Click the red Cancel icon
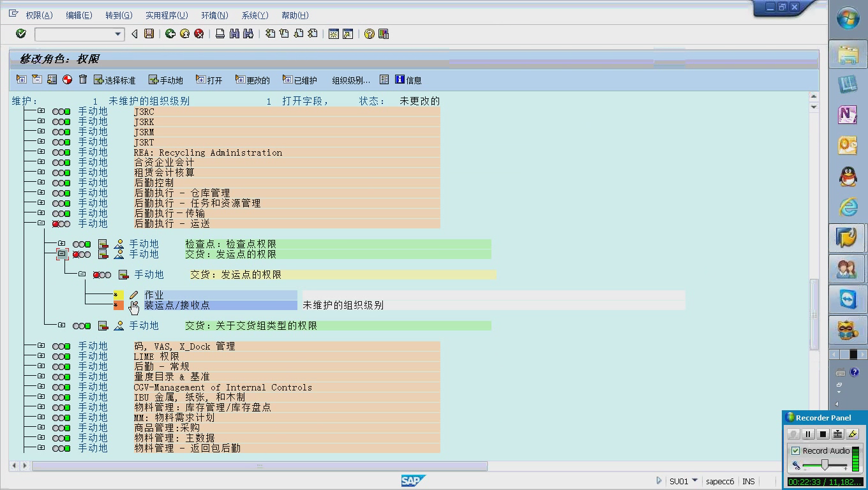Image resolution: width=868 pixels, height=490 pixels. (199, 34)
